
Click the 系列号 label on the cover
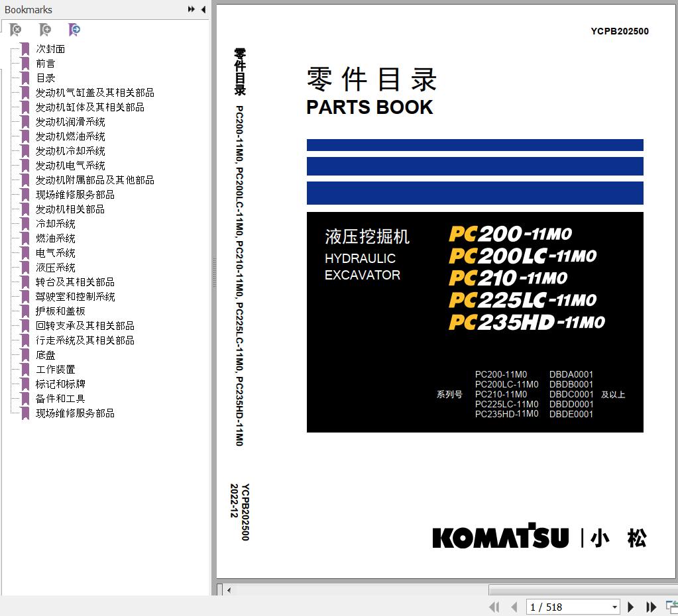pos(449,394)
